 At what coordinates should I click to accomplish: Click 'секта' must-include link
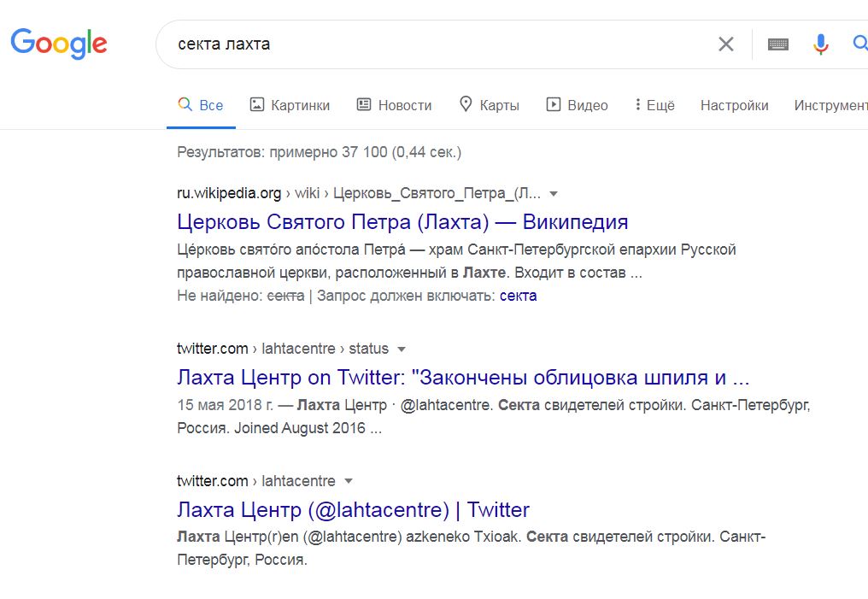(518, 296)
